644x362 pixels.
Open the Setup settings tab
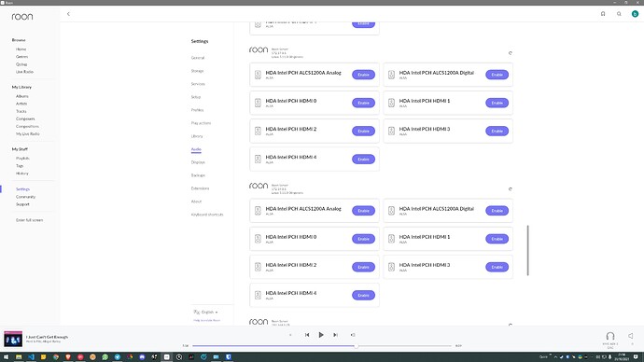pyautogui.click(x=196, y=97)
